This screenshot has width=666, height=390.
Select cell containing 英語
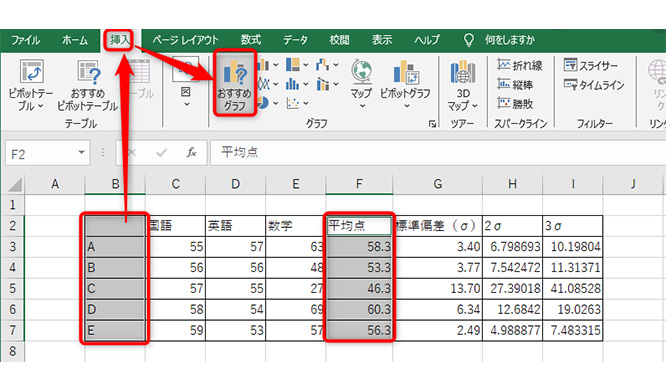pos(236,226)
